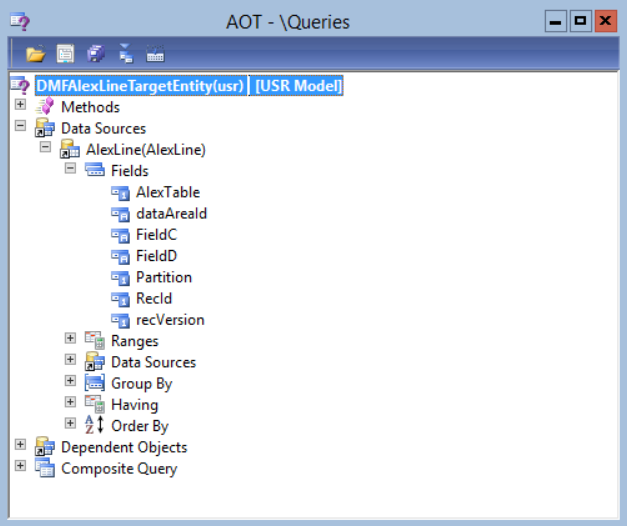The height and width of the screenshot is (526, 627).
Task: Click the RecId field icon
Action: (120, 298)
